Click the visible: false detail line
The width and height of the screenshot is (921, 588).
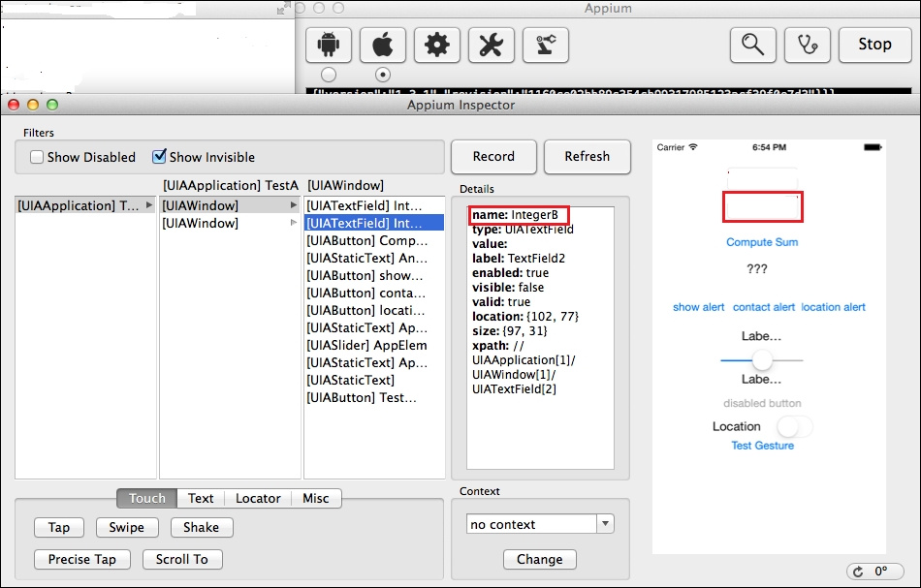[508, 287]
